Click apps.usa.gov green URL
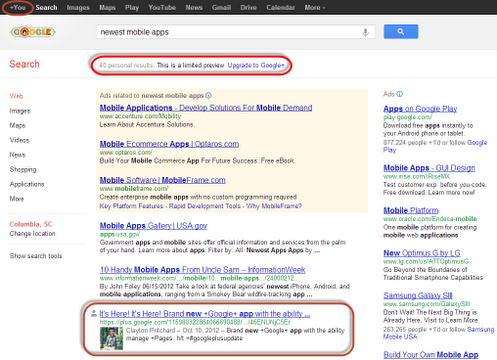This screenshot has height=360, width=497. click(120, 234)
